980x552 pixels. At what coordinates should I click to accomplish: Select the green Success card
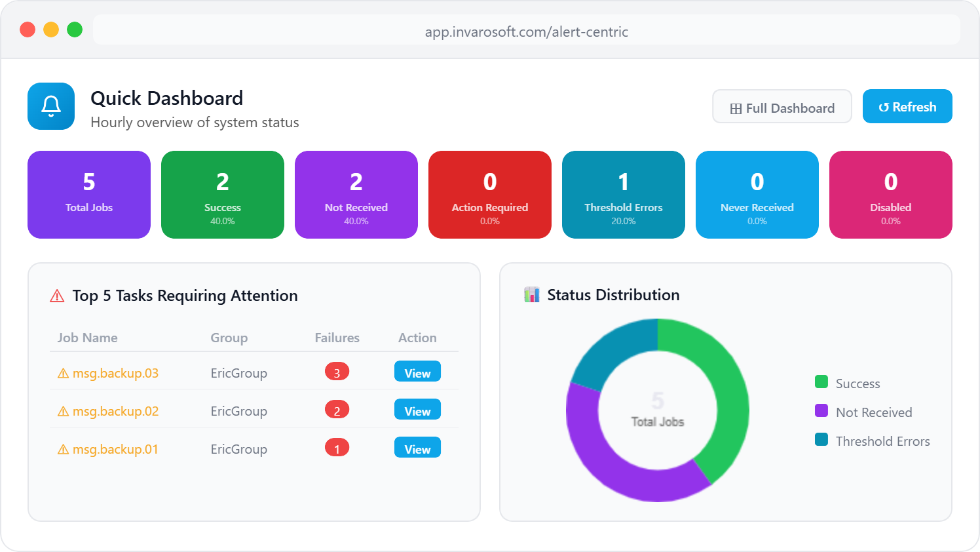tap(223, 195)
